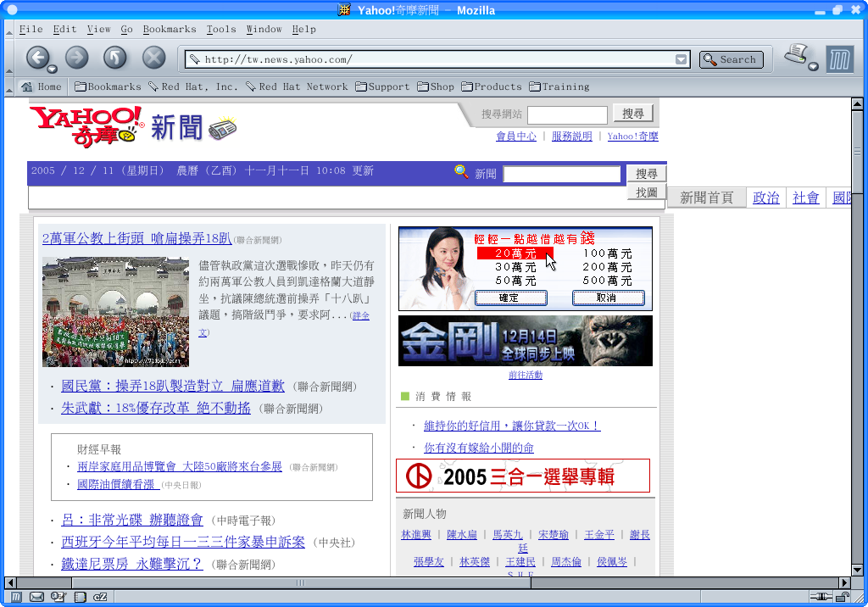Click the Home bookmark toolbar button
This screenshot has height=607, width=868.
click(x=42, y=86)
